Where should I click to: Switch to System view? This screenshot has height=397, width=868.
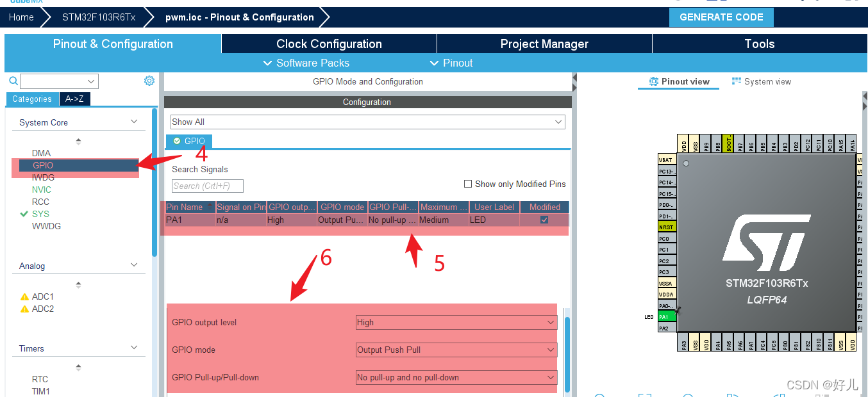tap(762, 81)
